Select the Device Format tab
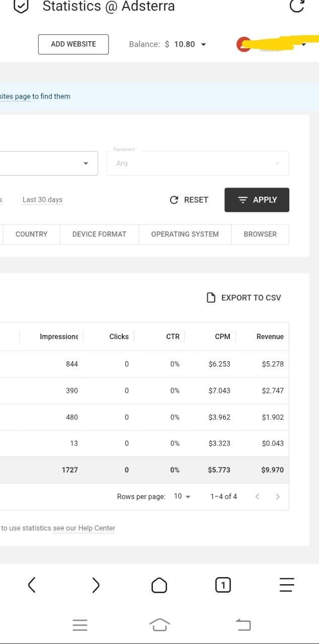 (x=99, y=234)
